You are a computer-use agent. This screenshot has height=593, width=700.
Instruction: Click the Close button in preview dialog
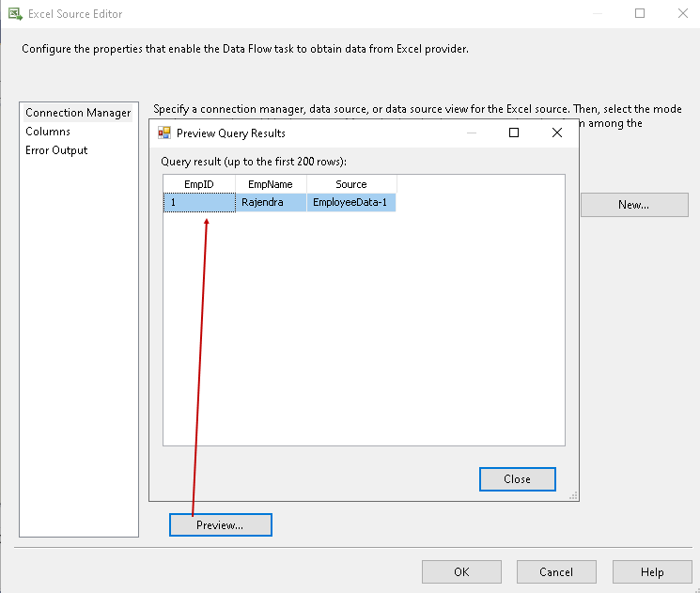click(517, 479)
